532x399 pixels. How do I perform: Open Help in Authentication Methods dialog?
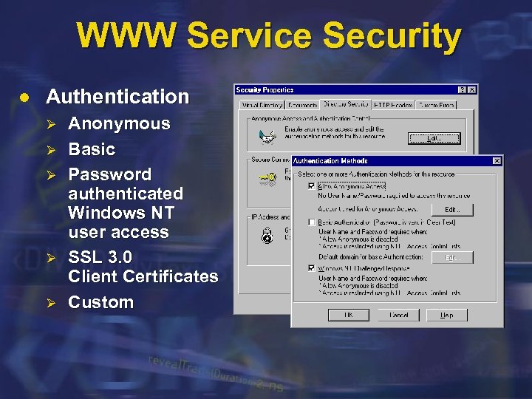tap(447, 315)
